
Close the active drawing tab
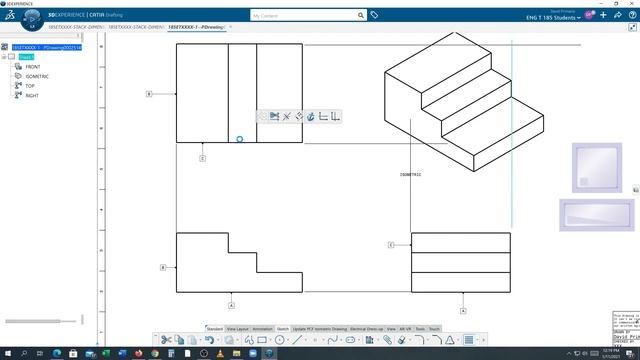[230, 27]
